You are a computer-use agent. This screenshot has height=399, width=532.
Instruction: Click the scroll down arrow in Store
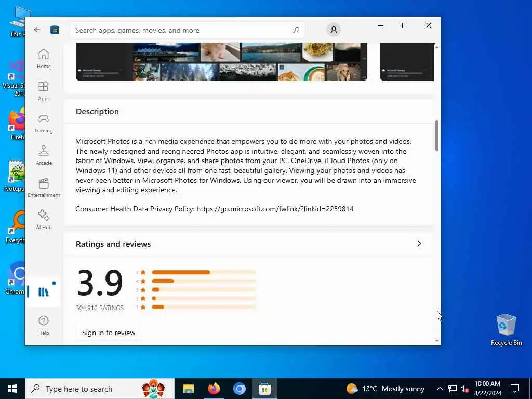tap(436, 341)
